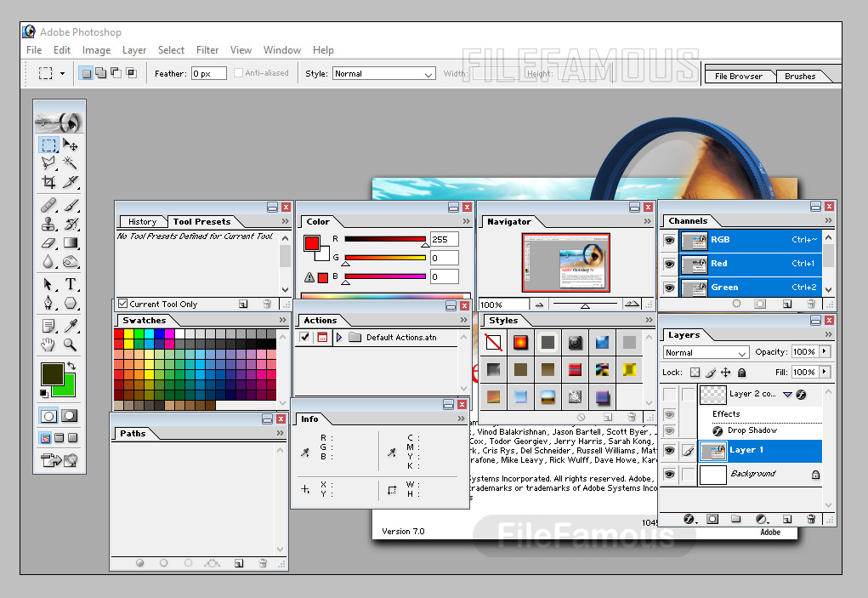Select the Magic Wand tool

pyautogui.click(x=70, y=162)
